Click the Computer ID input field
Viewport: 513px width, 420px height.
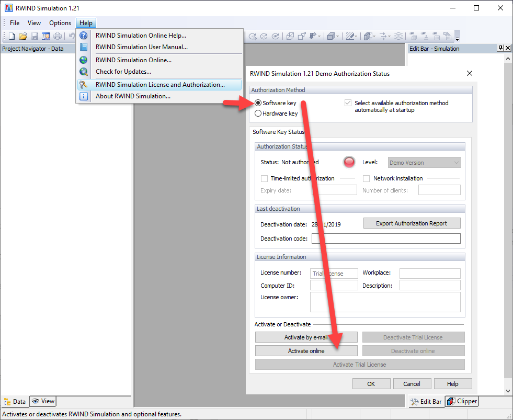pos(334,285)
